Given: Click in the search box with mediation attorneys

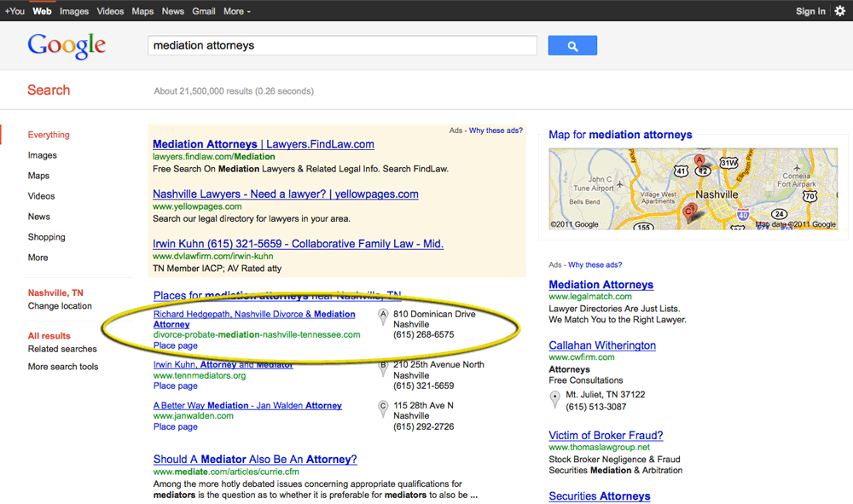Looking at the screenshot, I should point(342,46).
